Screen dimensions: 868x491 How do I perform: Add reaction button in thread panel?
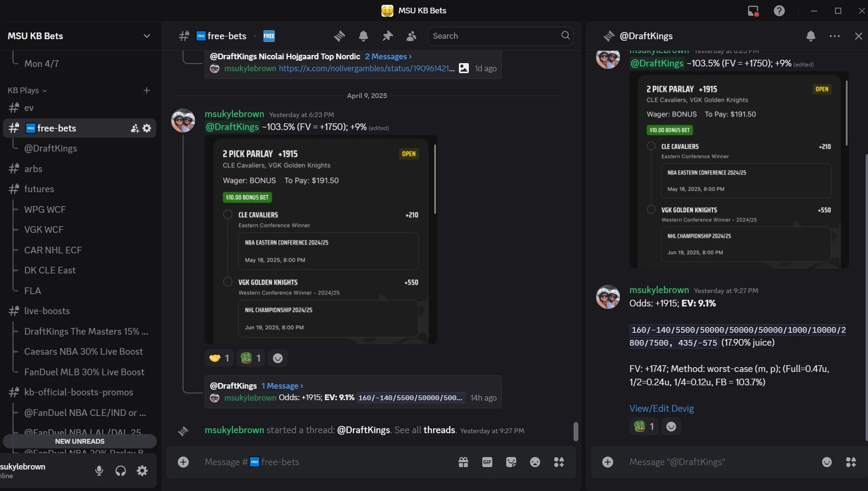tap(671, 426)
